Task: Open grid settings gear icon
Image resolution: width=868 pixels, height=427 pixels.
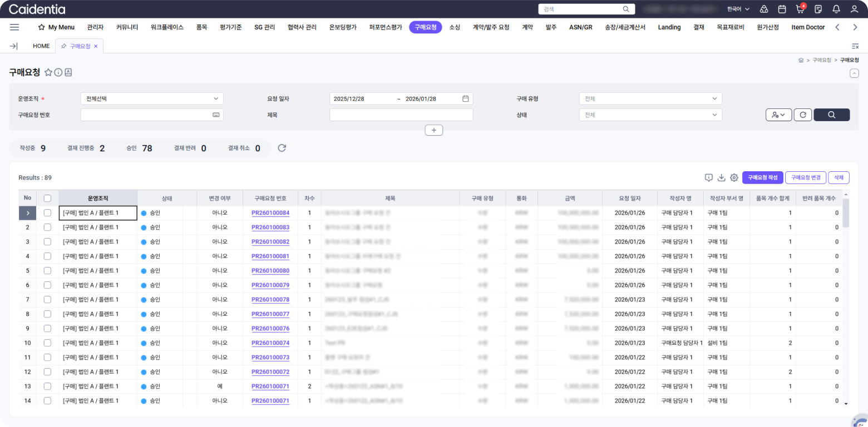Action: pos(734,178)
